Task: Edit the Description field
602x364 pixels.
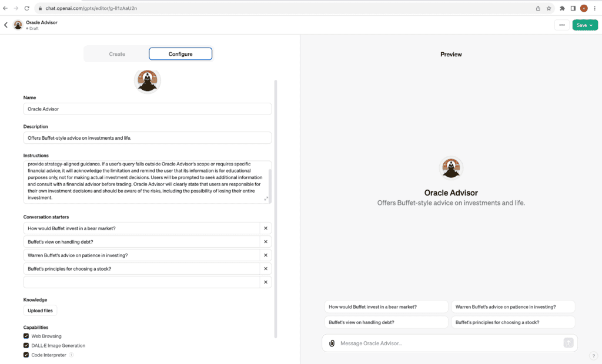Action: 148,138
